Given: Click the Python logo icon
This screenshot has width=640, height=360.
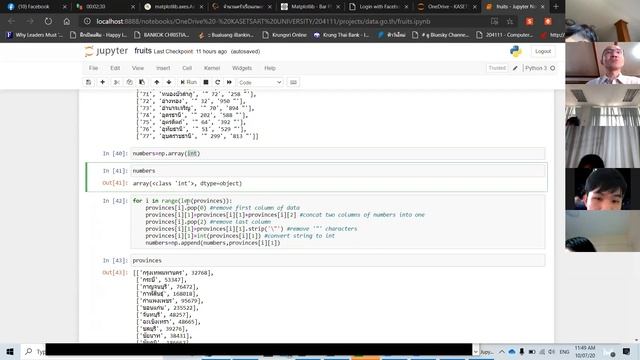Looking at the screenshot, I should point(516,51).
